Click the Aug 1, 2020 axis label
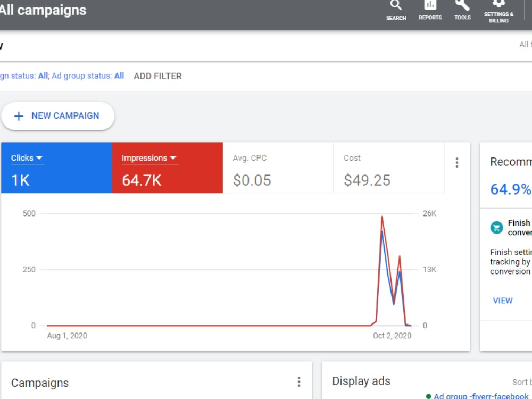Viewport: 532px width, 399px height. (67, 336)
